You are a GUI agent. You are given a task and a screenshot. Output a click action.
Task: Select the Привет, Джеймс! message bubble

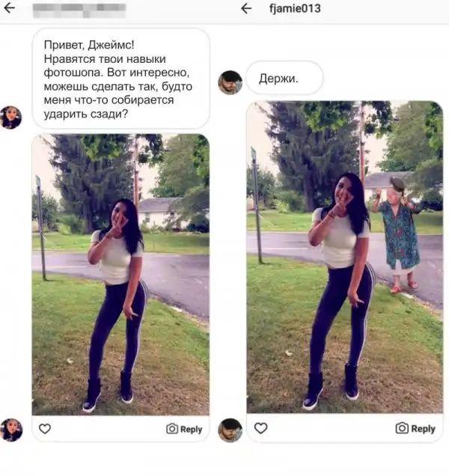(120, 79)
